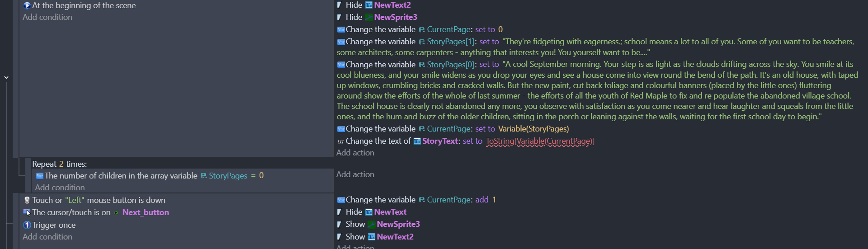
Task: Add action below Change the text of StoryText
Action: 355,153
